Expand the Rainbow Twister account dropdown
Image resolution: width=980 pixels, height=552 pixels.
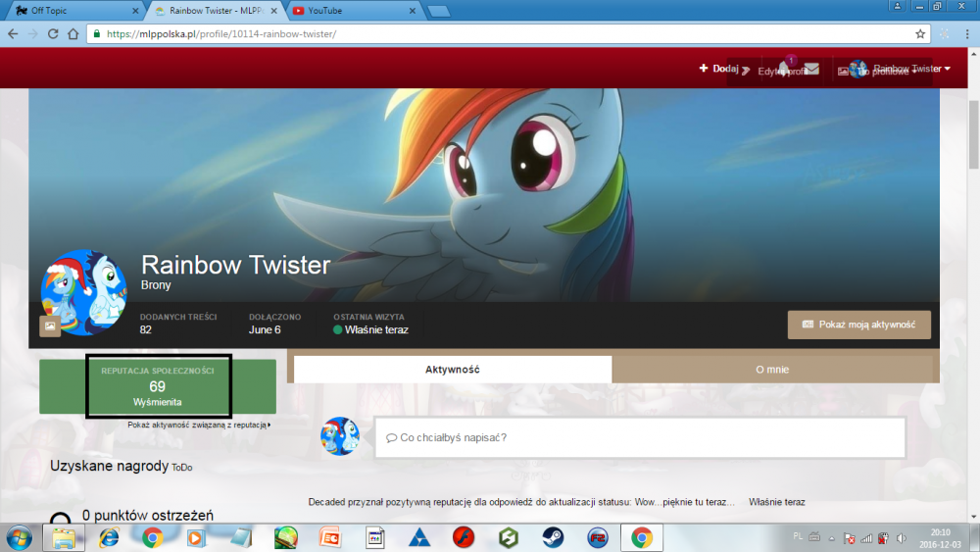click(x=910, y=69)
